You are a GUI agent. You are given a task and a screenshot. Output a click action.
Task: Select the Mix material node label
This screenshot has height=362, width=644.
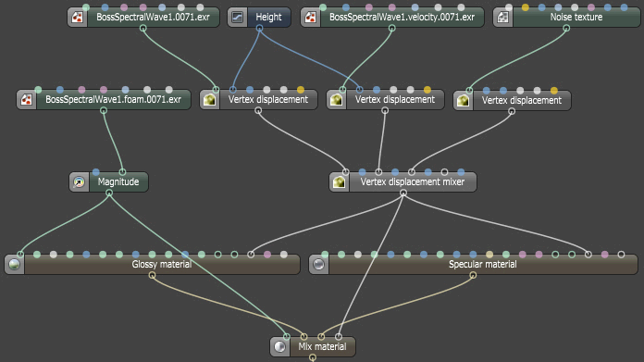pos(322,347)
